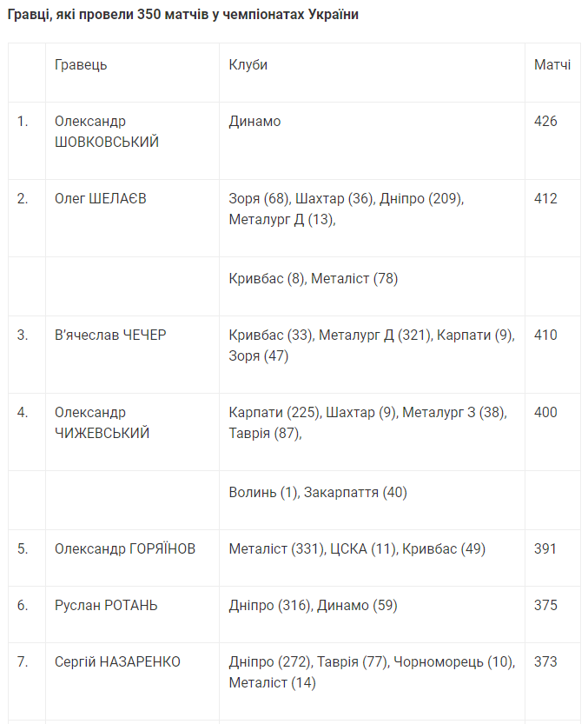Select the 400 matches cell
Viewport: 588px width, 724px height.
click(545, 412)
